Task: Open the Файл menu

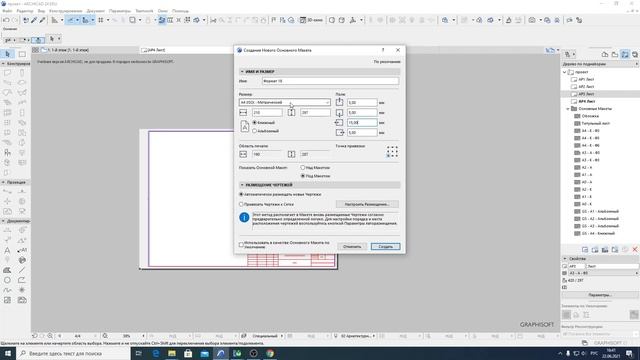Action: [7, 11]
